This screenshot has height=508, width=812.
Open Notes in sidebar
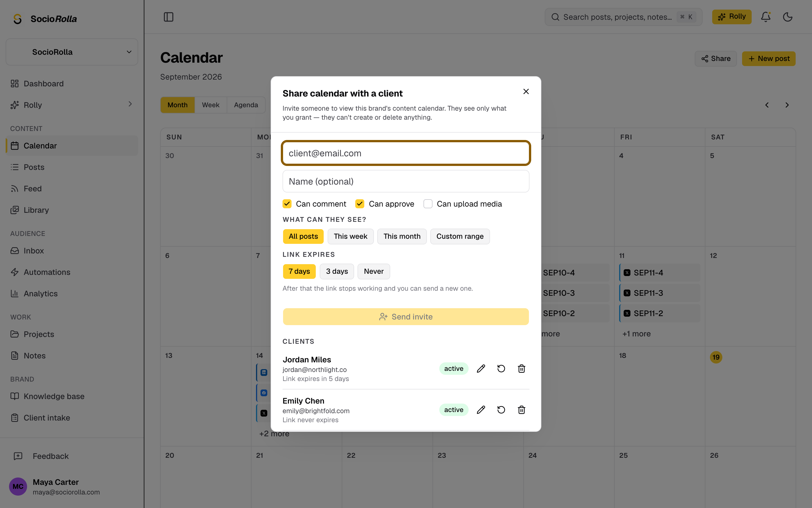[72, 356]
